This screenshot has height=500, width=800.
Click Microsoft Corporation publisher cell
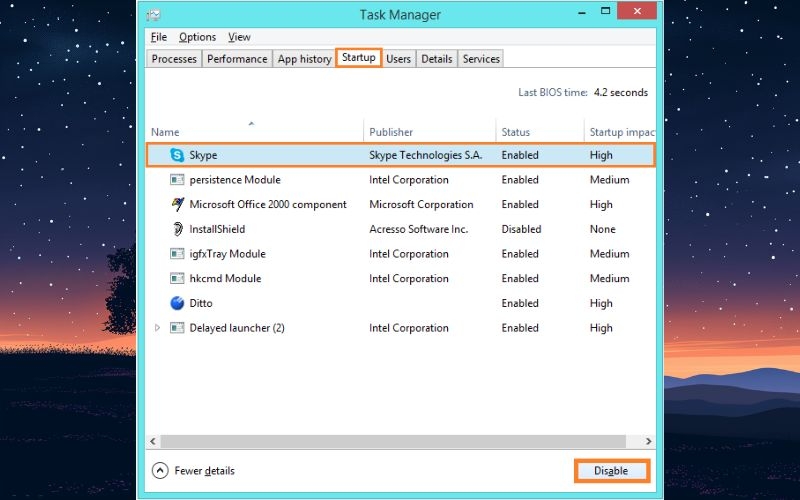[421, 204]
